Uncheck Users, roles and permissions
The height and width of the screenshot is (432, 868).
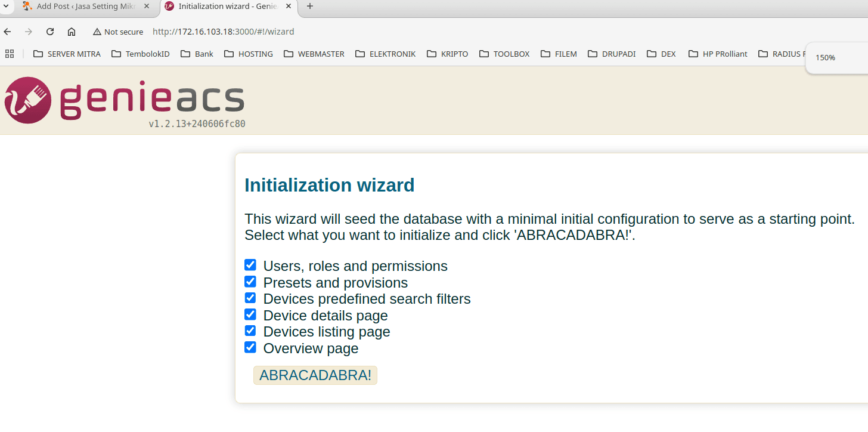[x=250, y=264]
